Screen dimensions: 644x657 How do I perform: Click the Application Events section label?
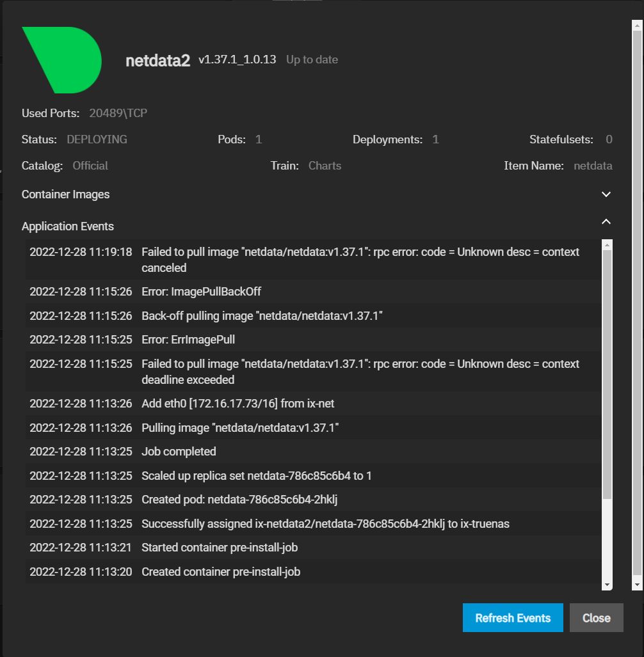pyautogui.click(x=67, y=226)
